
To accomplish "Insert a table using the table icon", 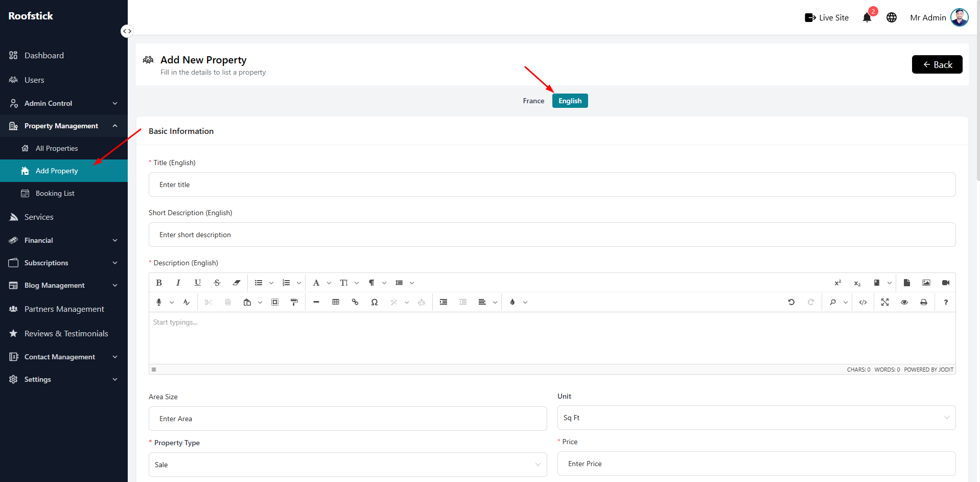I will [x=336, y=302].
